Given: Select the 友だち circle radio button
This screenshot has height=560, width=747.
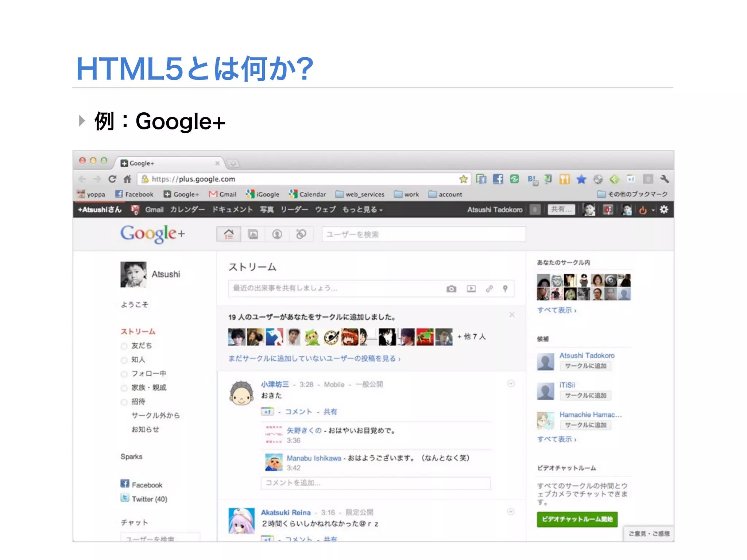Looking at the screenshot, I should [x=124, y=346].
